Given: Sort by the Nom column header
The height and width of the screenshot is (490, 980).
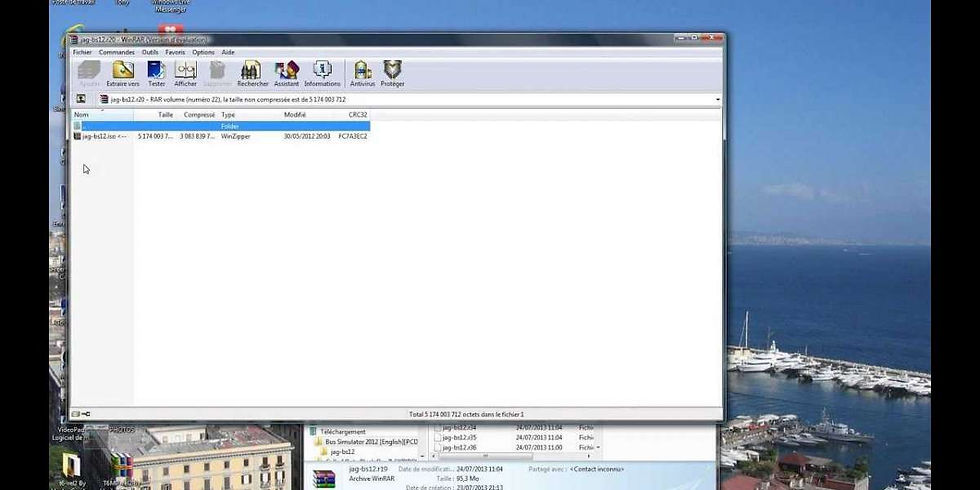Looking at the screenshot, I should pyautogui.click(x=102, y=115).
